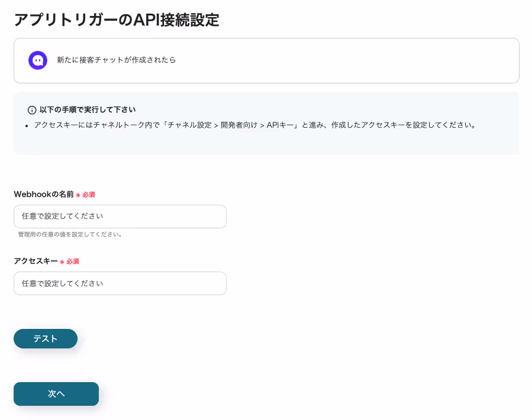This screenshot has height=420, width=532.
Task: Click the 必須 marker next to Webhookの名前
Action: (x=85, y=195)
